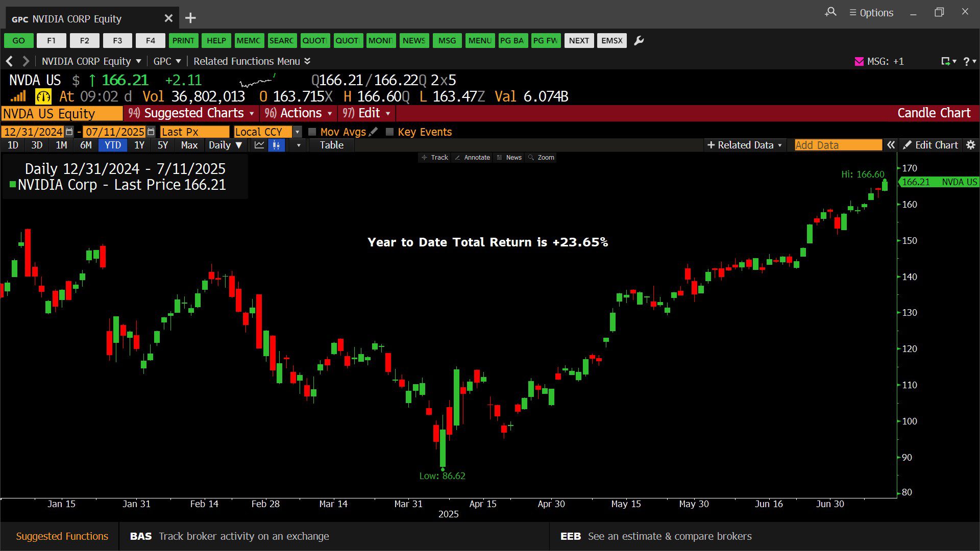Screen dimensions: 980x551
Task: Click the Edit Chart button
Action: tap(930, 145)
